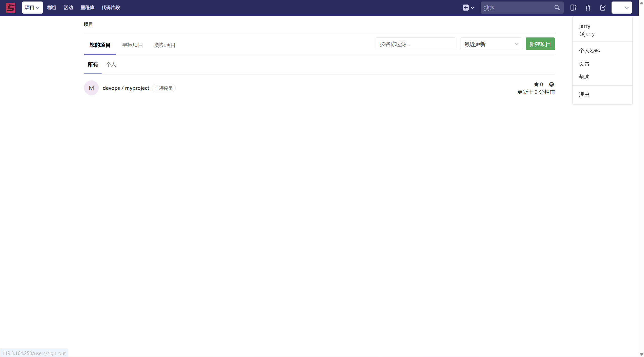This screenshot has height=357, width=644.
Task: Click the 主程序员 role badge
Action: 164,88
